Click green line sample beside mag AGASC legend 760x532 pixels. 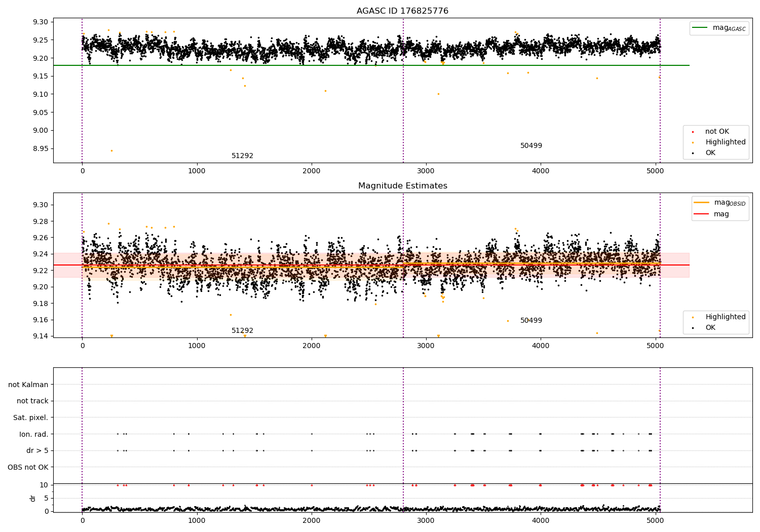(x=700, y=28)
